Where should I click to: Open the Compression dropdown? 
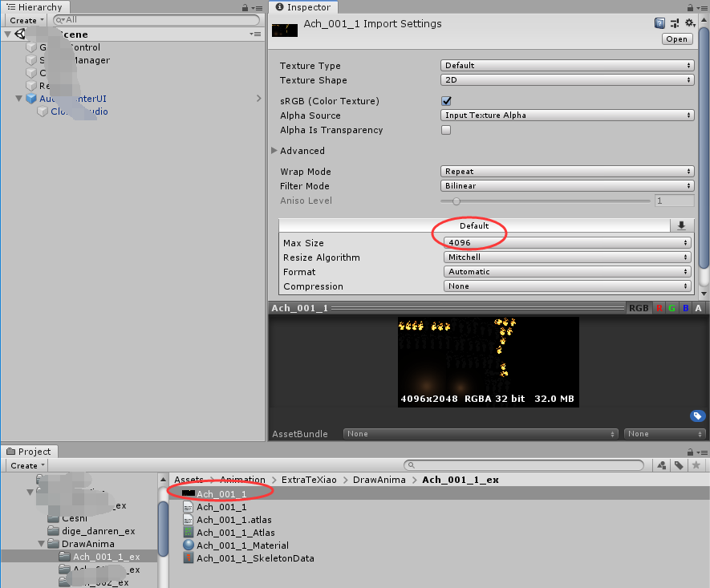click(x=567, y=286)
